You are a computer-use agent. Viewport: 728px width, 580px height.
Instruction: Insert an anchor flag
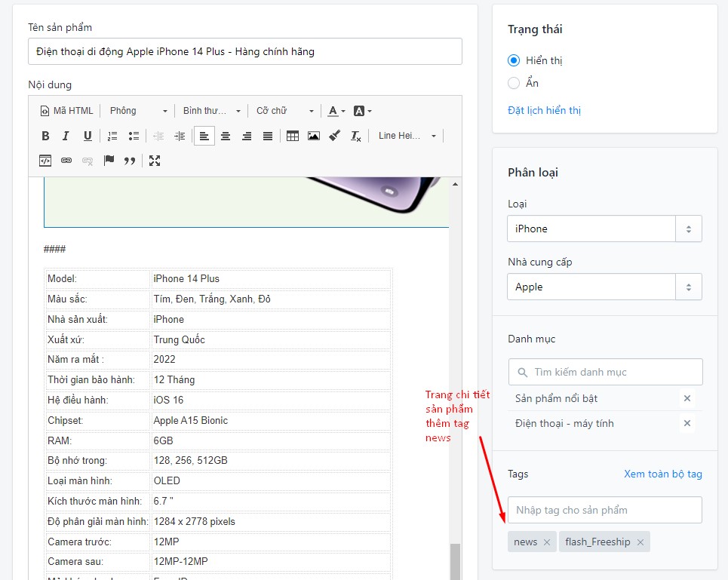point(109,161)
